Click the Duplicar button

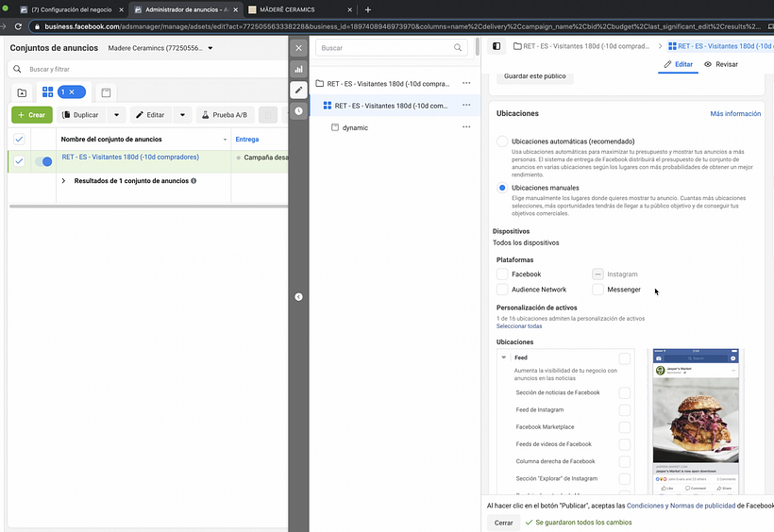[x=81, y=115]
